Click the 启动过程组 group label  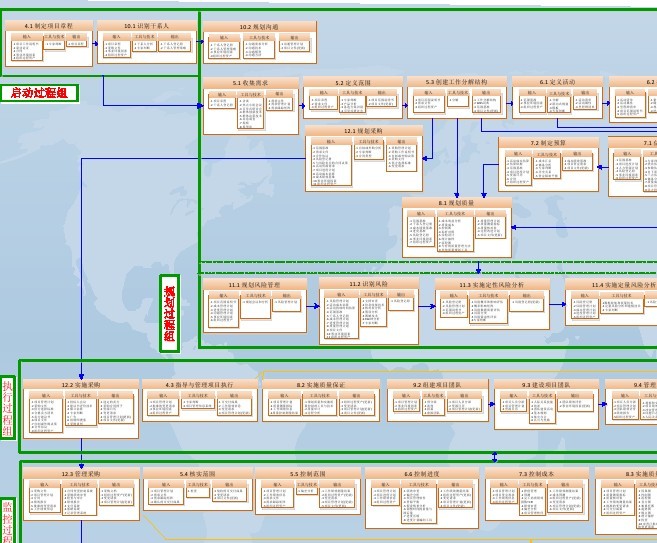(40, 93)
